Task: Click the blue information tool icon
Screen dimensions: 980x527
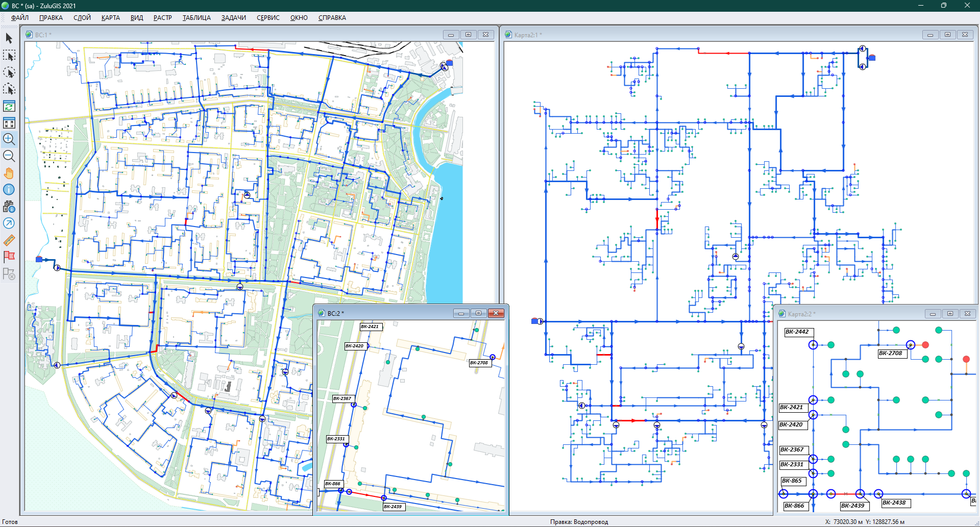Action: tap(9, 190)
